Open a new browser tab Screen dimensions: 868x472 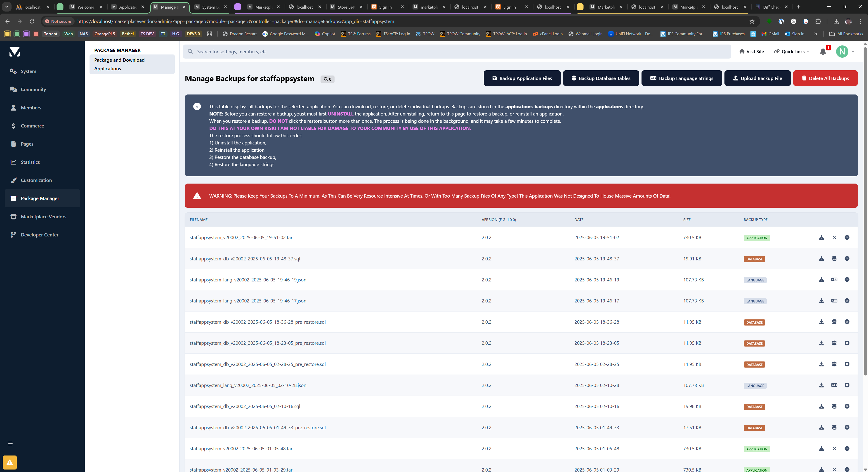[x=798, y=7]
